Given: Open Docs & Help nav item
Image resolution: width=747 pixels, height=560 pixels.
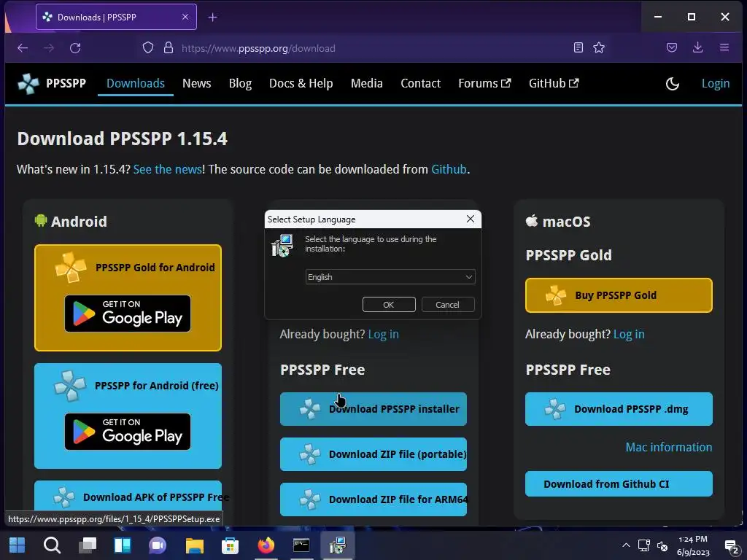Looking at the screenshot, I should click(301, 83).
